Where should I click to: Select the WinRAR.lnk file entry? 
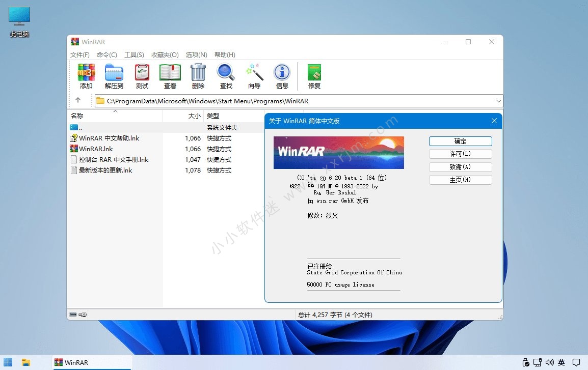pyautogui.click(x=96, y=149)
